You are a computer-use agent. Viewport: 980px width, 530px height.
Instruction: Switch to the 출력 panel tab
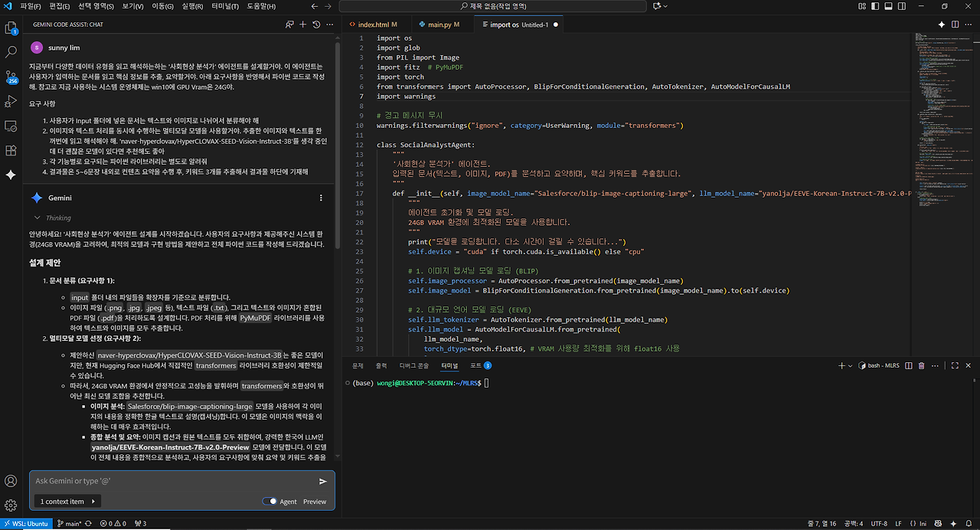[x=381, y=366]
